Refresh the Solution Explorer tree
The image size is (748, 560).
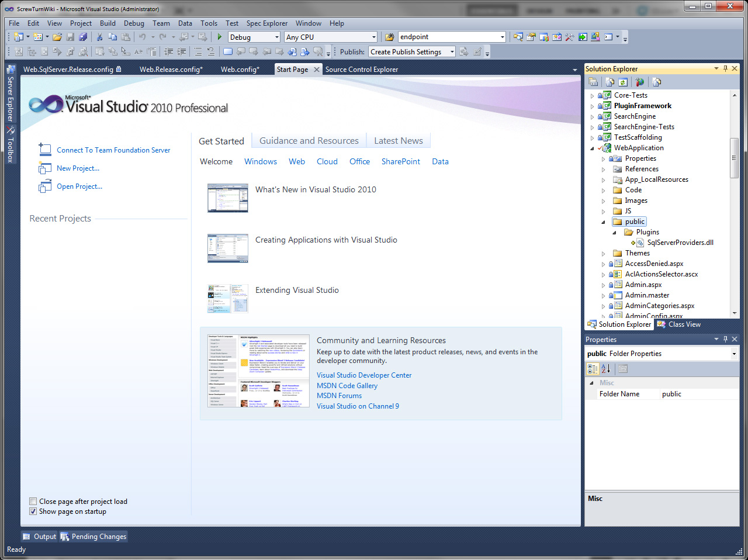(623, 82)
